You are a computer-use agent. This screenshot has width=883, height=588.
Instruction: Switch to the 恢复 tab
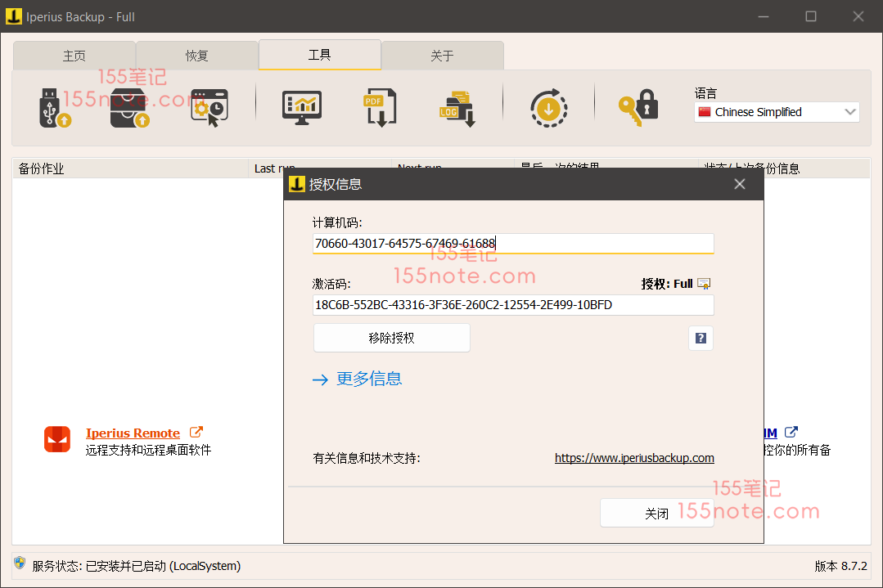point(197,56)
